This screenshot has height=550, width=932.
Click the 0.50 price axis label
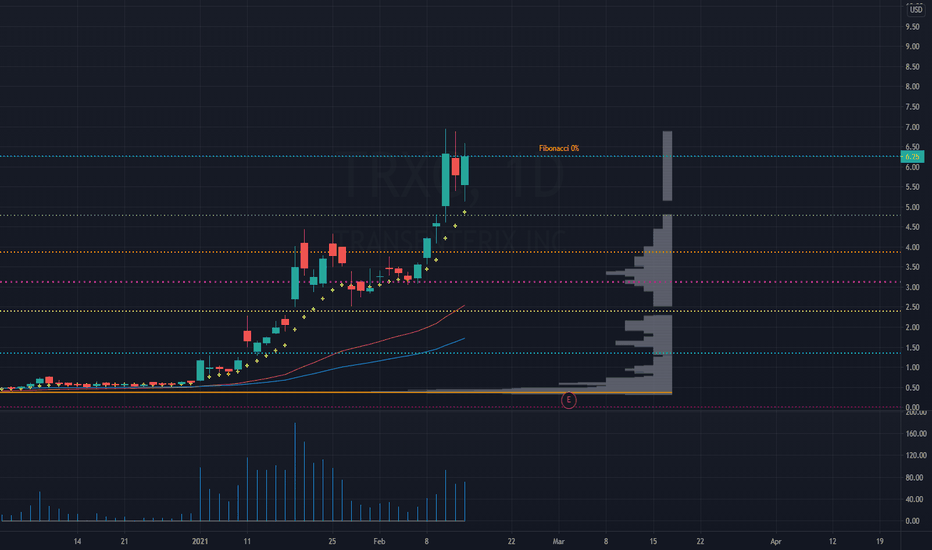pos(912,388)
